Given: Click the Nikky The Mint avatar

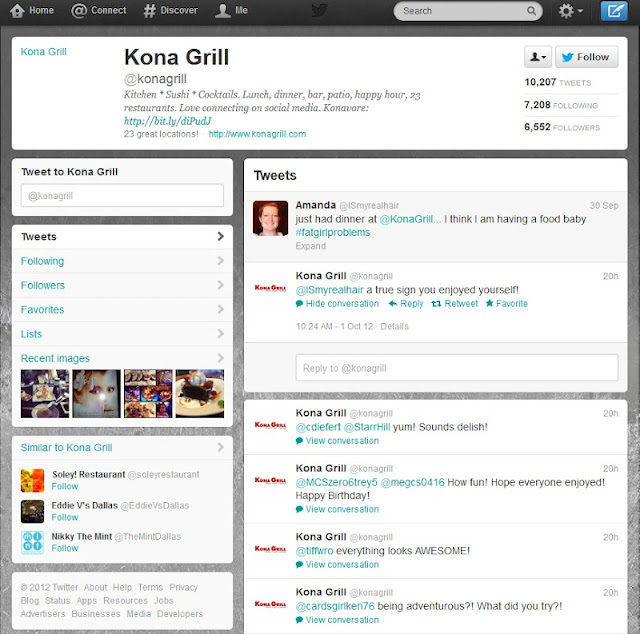Looking at the screenshot, I should coord(32,542).
